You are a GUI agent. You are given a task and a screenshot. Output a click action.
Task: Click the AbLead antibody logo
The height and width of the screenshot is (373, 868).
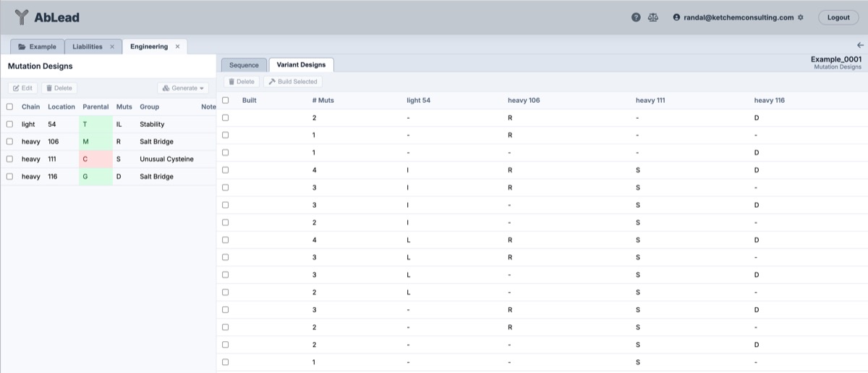[x=22, y=17]
